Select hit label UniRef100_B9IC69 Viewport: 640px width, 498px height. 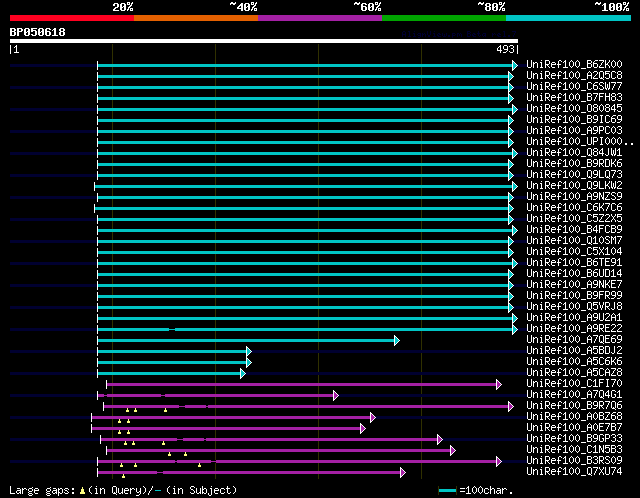point(574,120)
